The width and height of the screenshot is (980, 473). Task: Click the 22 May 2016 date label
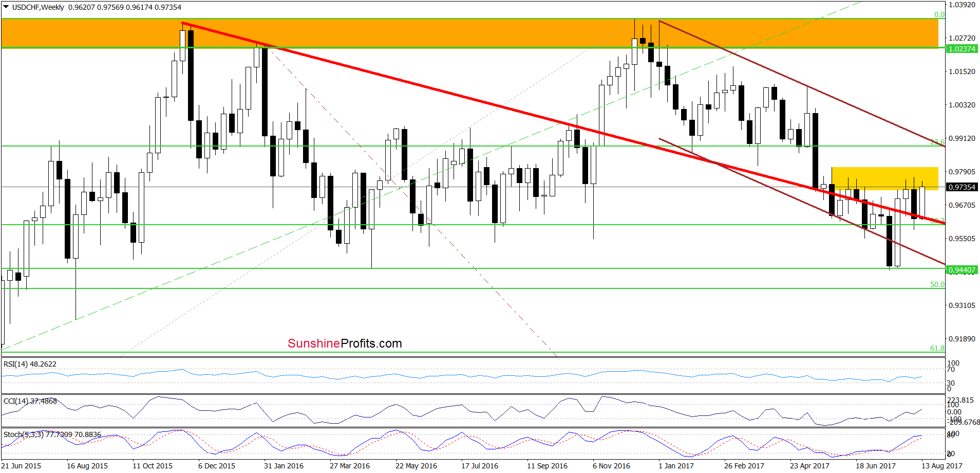(x=416, y=466)
